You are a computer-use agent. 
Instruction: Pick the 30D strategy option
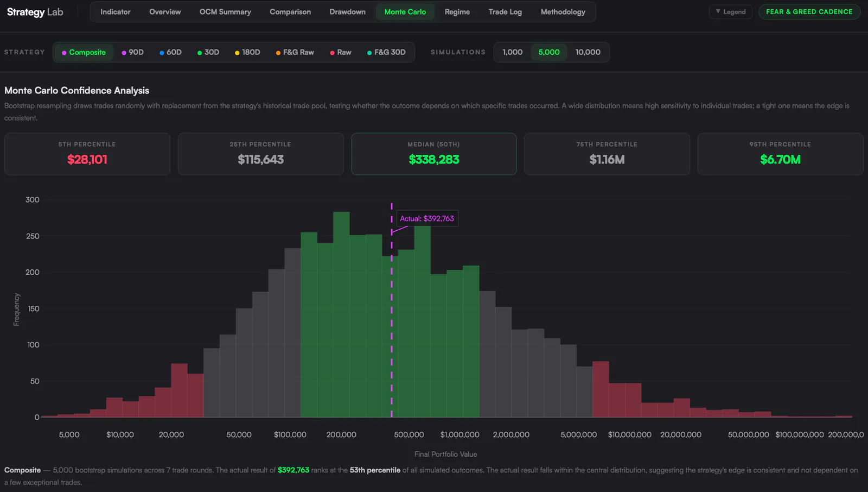[x=208, y=52]
